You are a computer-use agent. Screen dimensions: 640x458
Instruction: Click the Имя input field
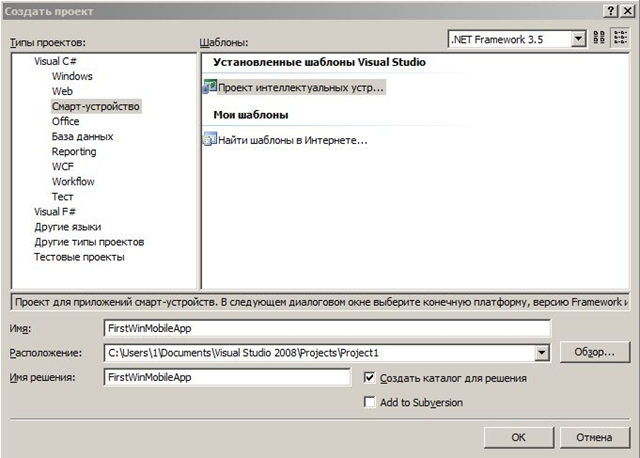(x=327, y=328)
